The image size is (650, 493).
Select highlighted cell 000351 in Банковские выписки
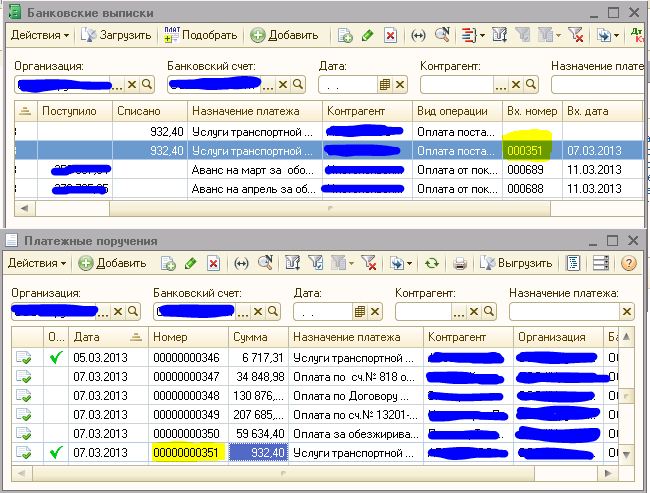click(x=532, y=151)
